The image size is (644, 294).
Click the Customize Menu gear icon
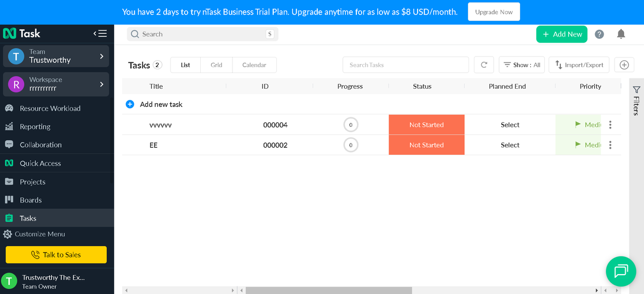pos(8,234)
